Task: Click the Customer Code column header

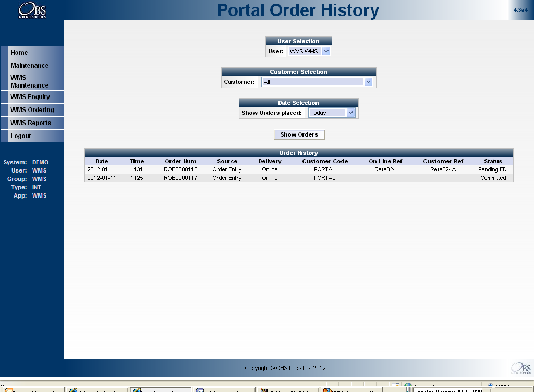Action: point(325,161)
